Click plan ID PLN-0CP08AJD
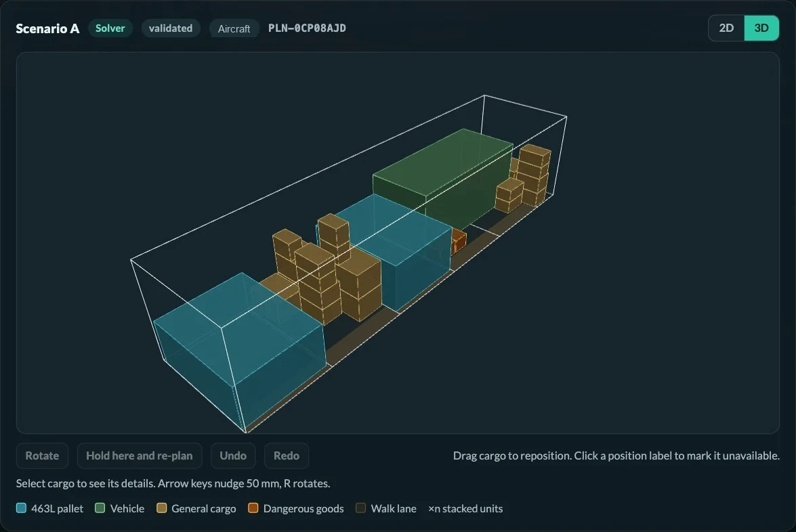 click(x=307, y=28)
